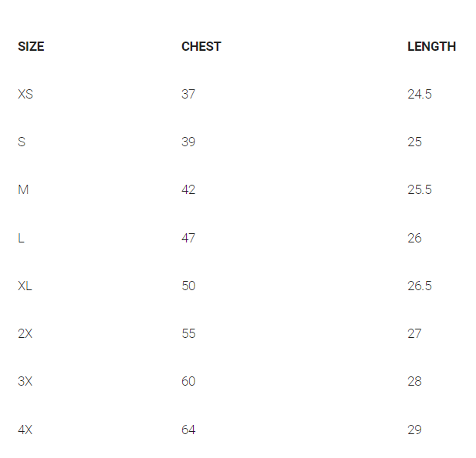Viewport: 476px width, 458px height.
Task: Click the SIZE column header
Action: click(x=31, y=46)
